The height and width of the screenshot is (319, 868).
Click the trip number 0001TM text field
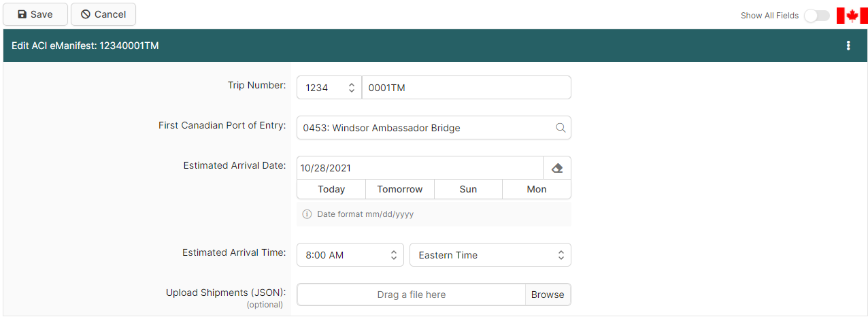point(466,88)
